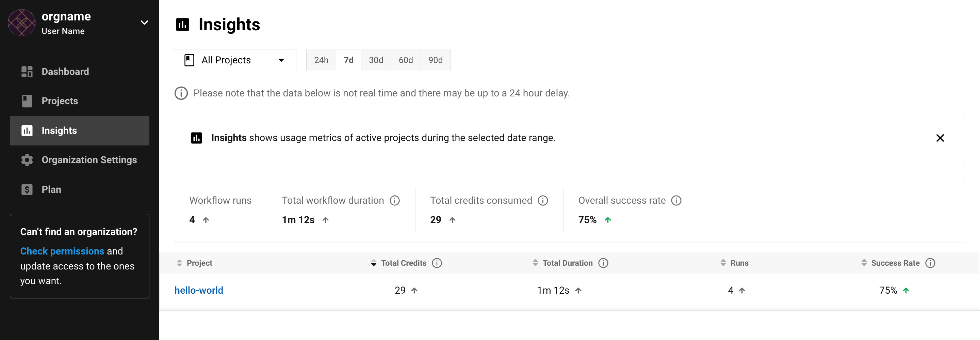Click the Plan dollar sign icon
This screenshot has width=980, height=340.
tap(27, 189)
